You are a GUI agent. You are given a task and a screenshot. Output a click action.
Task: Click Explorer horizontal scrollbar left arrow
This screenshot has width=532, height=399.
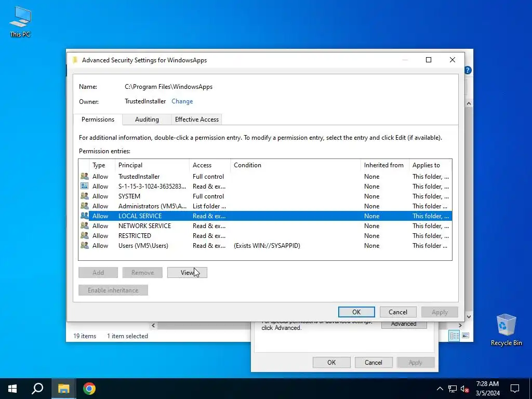coord(153,325)
